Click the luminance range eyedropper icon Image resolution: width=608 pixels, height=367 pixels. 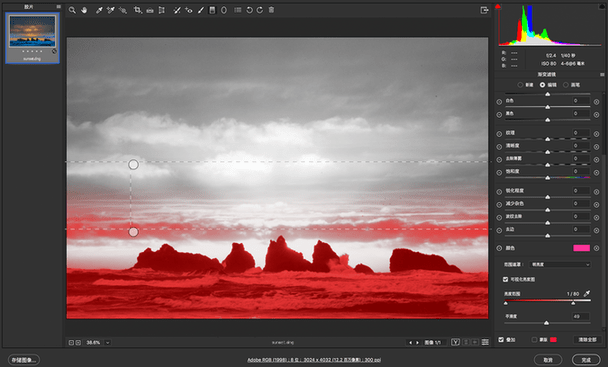point(587,294)
